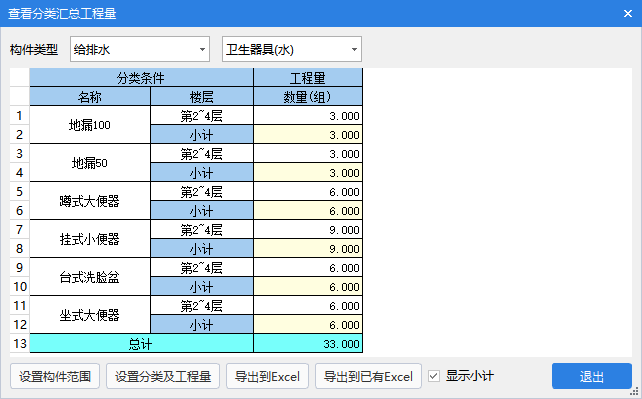Select the 地漏50 name cell
Image resolution: width=642 pixels, height=399 pixels.
pyautogui.click(x=90, y=163)
